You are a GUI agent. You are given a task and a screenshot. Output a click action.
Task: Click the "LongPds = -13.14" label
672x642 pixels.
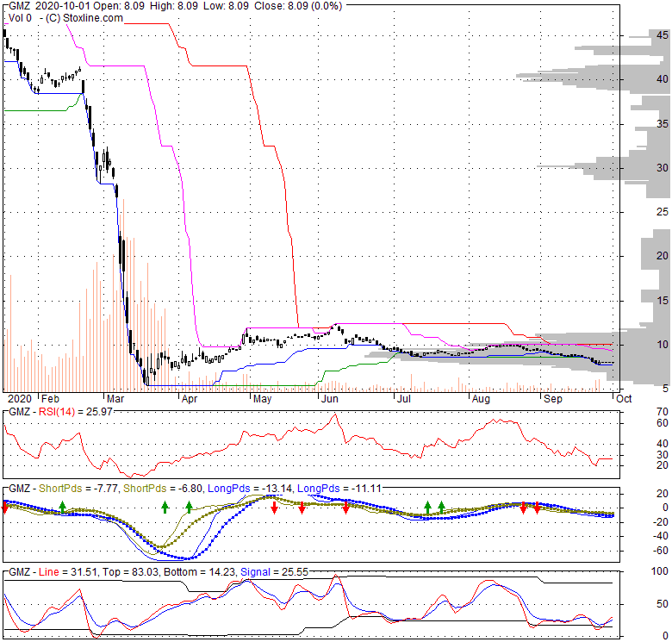251,489
